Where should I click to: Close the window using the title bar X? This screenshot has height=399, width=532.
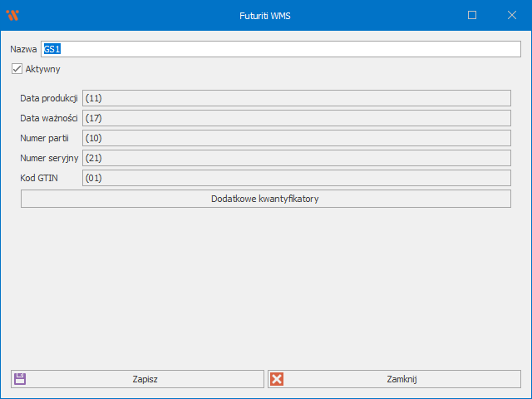click(512, 15)
